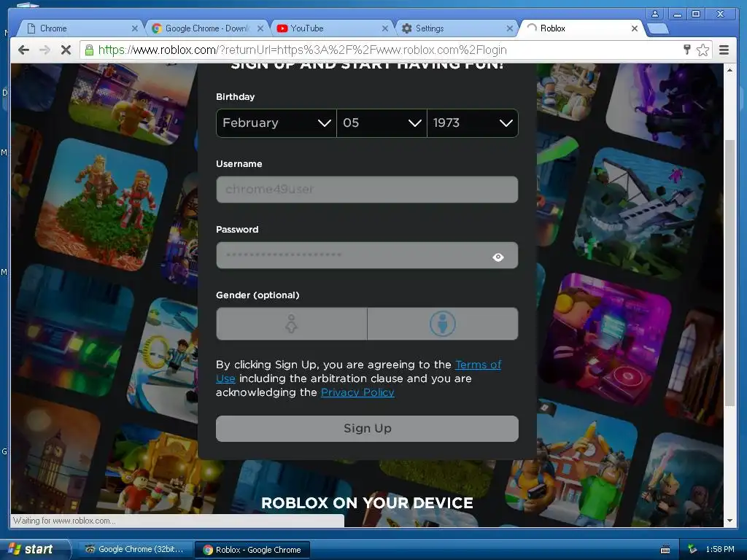Switch to Google Chrome (32bit) taskbar item
The height and width of the screenshot is (560, 747).
[x=134, y=550]
